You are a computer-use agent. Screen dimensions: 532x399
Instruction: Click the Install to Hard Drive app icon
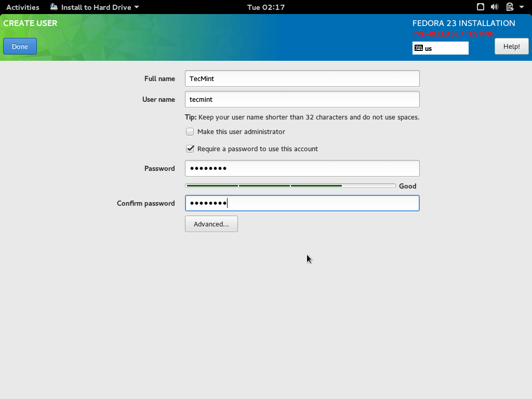click(54, 7)
